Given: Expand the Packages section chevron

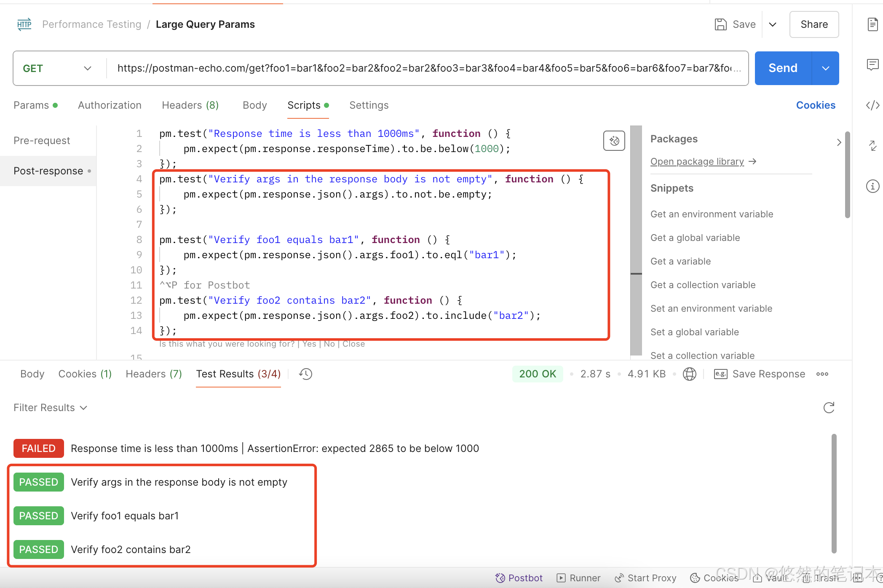Looking at the screenshot, I should [x=838, y=142].
